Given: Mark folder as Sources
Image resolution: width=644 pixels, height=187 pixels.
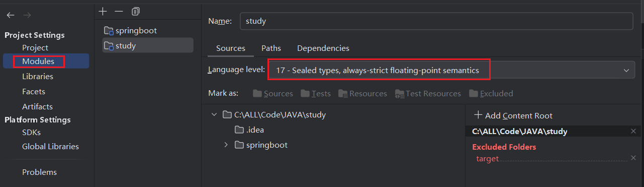Looking at the screenshot, I should [x=273, y=93].
